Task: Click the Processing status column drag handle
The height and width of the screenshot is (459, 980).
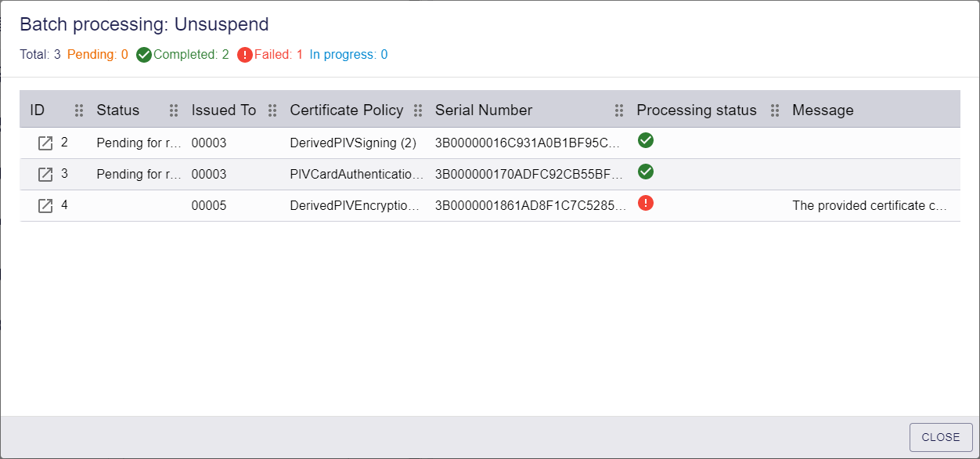Action: tap(775, 110)
